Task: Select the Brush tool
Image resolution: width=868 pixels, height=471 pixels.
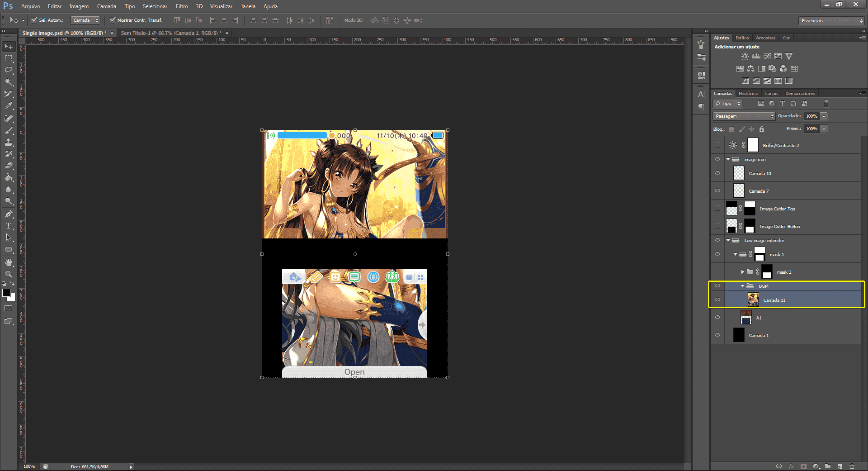Action: (x=9, y=130)
